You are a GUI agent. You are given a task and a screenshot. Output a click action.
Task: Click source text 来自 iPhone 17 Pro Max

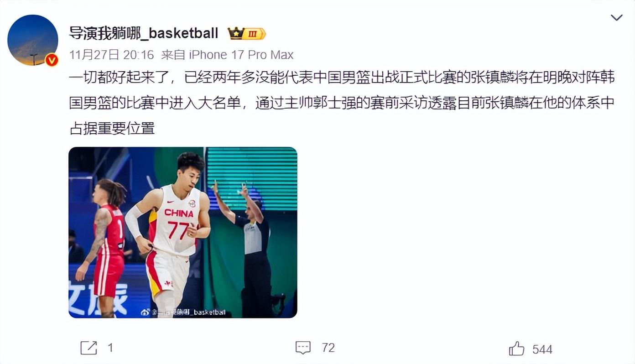(227, 55)
